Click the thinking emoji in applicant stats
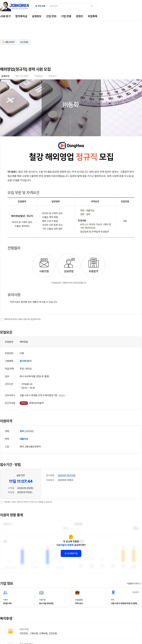This screenshot has height=644, width=142. click(x=71, y=537)
